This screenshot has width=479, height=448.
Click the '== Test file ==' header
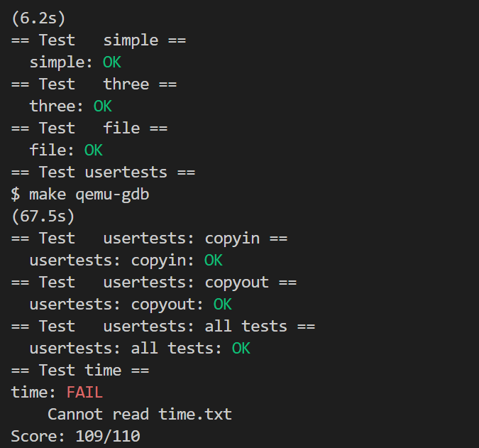pyautogui.click(x=89, y=129)
